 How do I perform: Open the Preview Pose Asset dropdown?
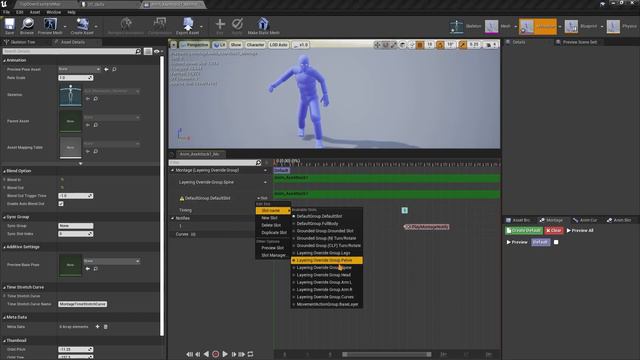[79, 69]
